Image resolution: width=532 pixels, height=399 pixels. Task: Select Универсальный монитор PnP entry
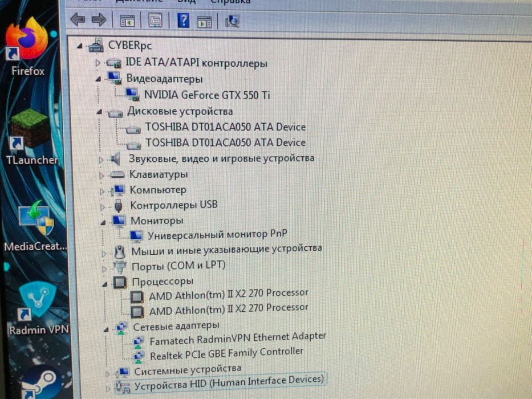point(217,234)
